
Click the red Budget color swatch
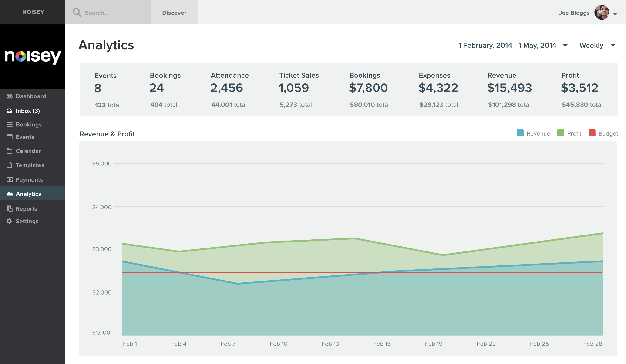click(592, 133)
